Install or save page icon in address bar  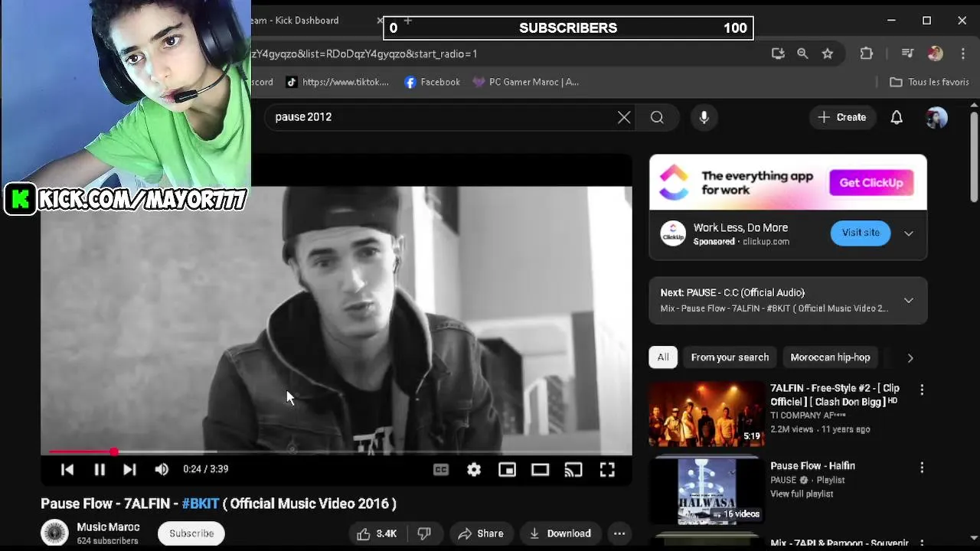click(x=778, y=54)
